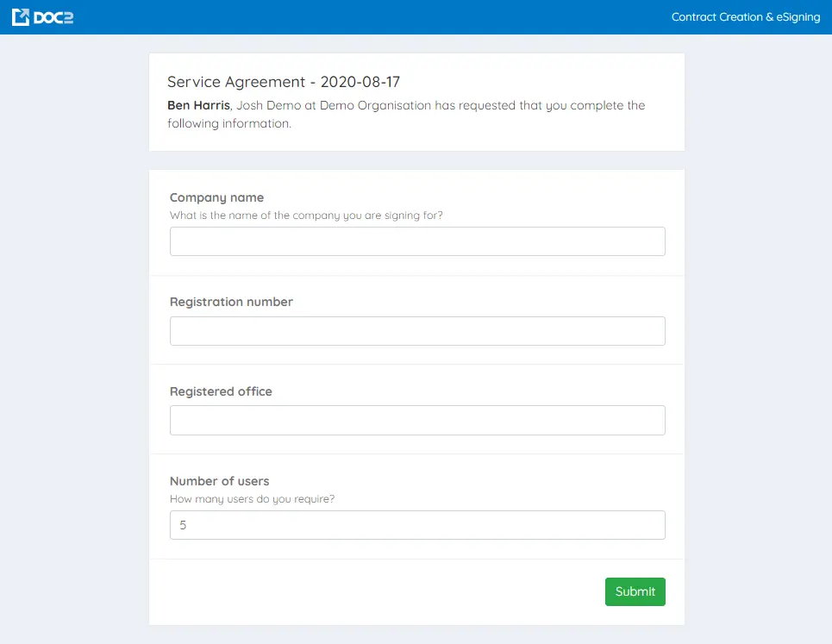Click the company signing question help text
The height and width of the screenshot is (644, 832).
click(306, 216)
